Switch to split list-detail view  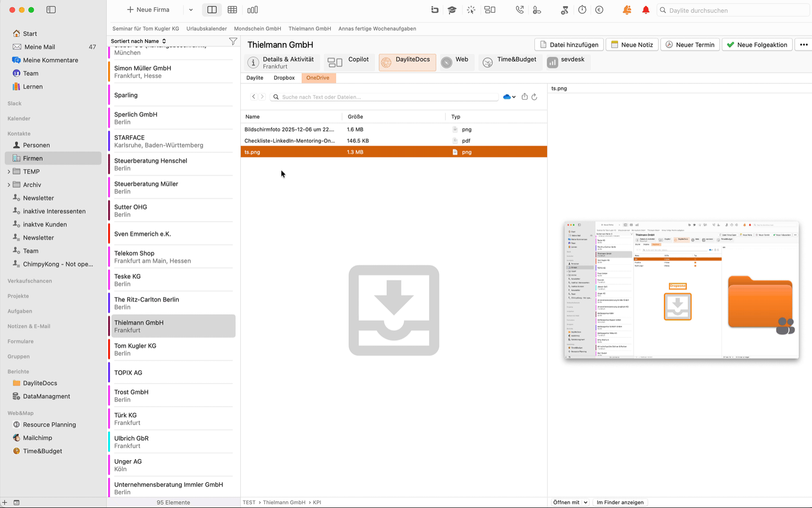click(212, 10)
